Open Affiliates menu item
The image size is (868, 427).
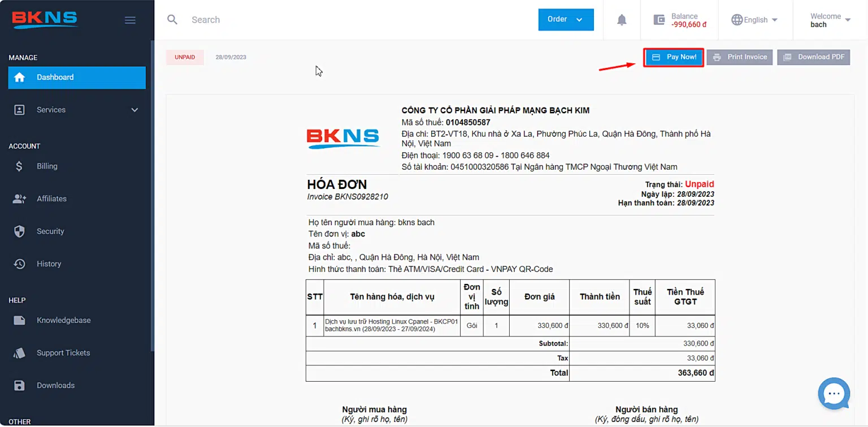point(77,199)
